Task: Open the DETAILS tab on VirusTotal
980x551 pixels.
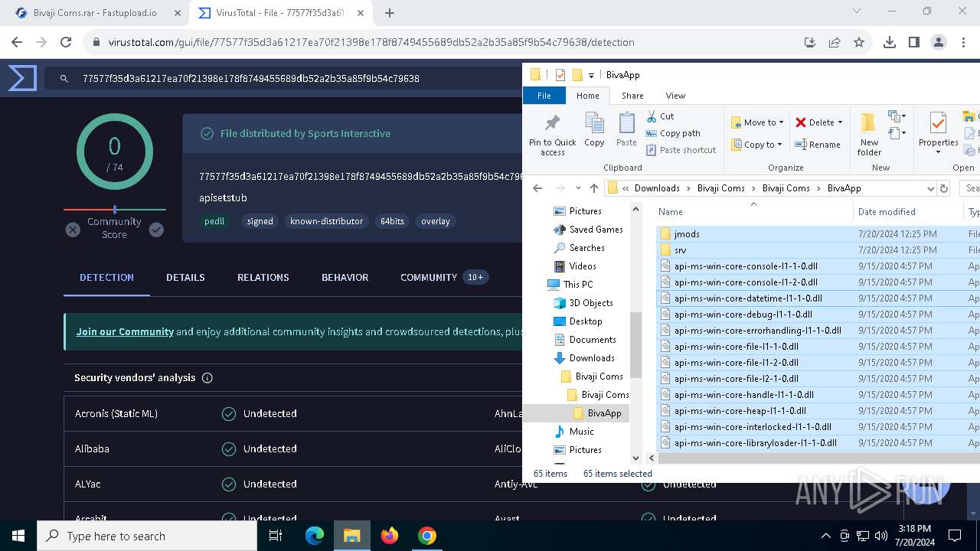Action: tap(185, 277)
